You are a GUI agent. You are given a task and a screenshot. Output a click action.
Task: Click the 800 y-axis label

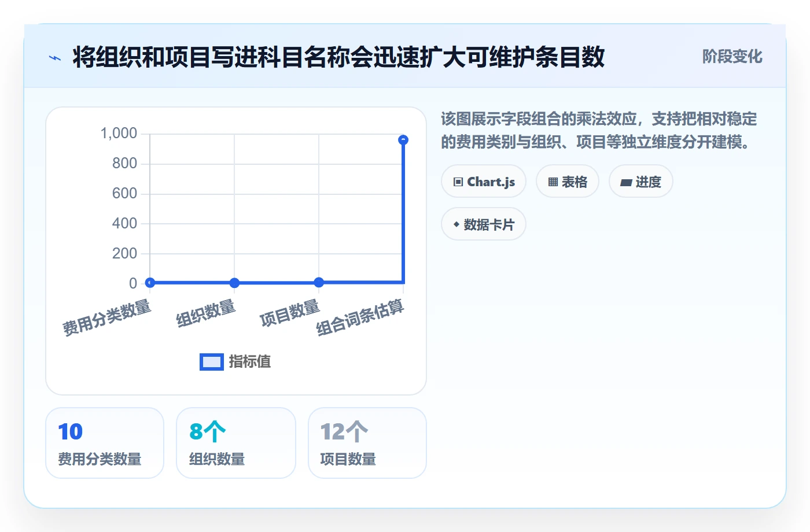click(124, 164)
